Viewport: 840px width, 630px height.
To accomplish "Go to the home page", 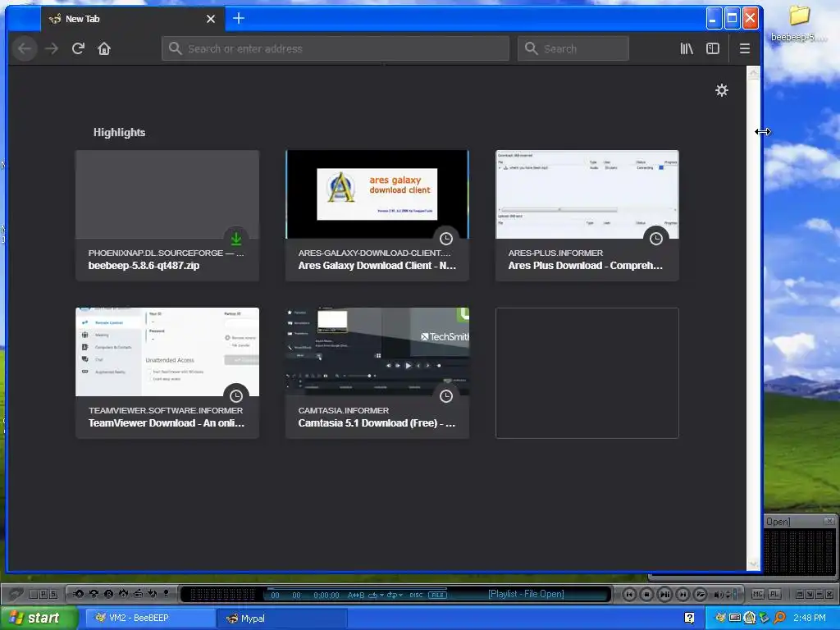I will click(104, 48).
